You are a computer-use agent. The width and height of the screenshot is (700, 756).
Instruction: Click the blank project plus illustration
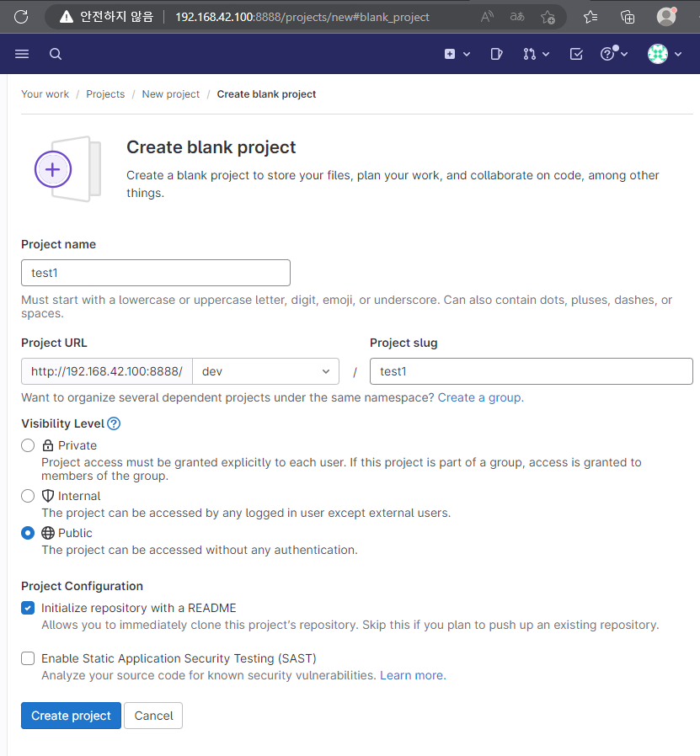click(x=67, y=169)
